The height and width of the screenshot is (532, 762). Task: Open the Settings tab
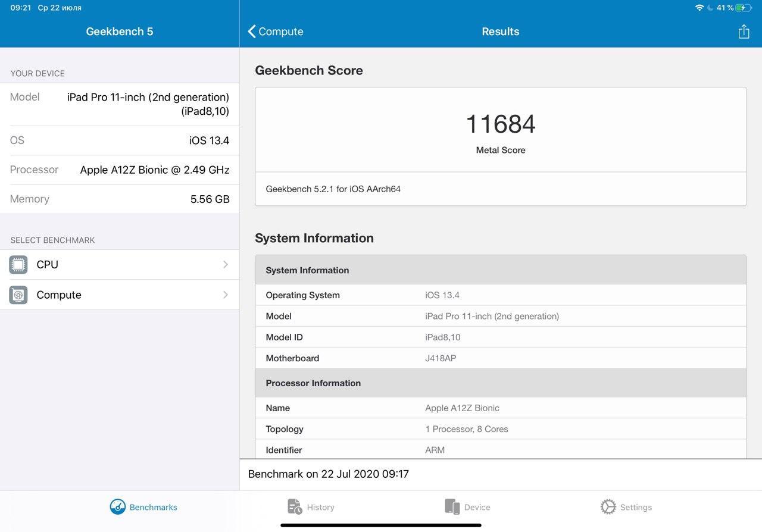[x=626, y=507]
